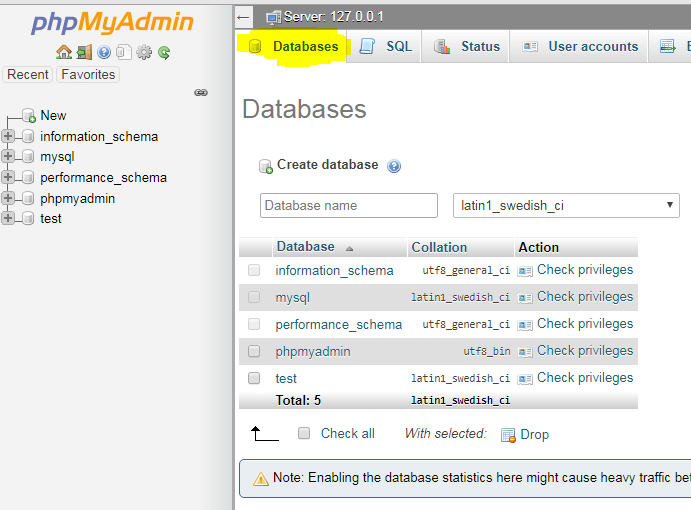691x510 pixels.
Task: Tick the phpmyadmin row checkbox
Action: tap(254, 351)
